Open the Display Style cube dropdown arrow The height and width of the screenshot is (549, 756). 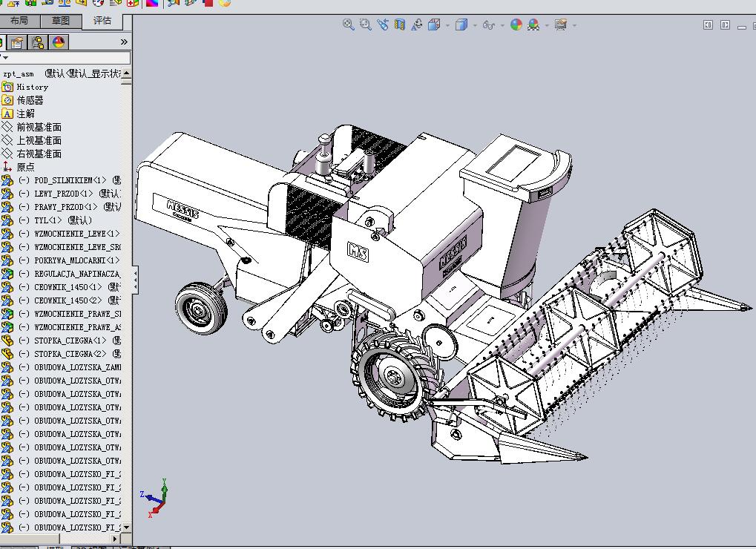(x=476, y=25)
